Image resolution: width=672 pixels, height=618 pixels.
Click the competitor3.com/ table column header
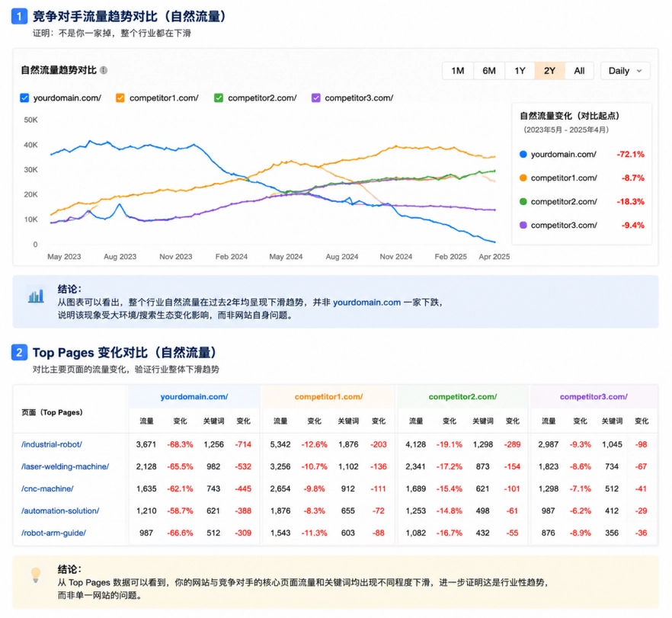[x=594, y=397]
